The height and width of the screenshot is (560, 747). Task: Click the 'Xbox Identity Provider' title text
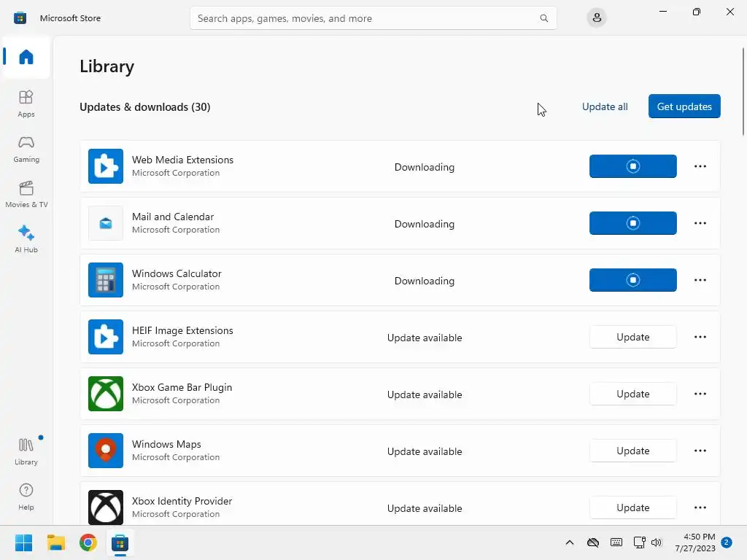(x=182, y=501)
